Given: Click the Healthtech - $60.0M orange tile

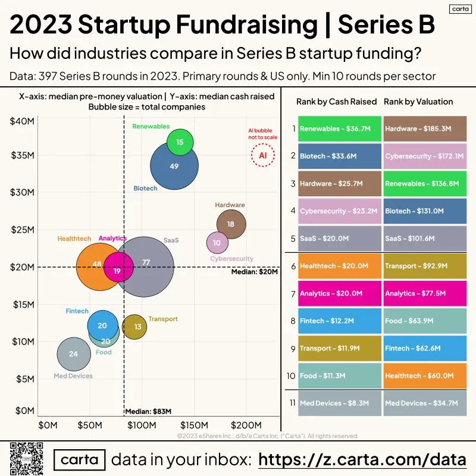Looking at the screenshot, I should 425,376.
